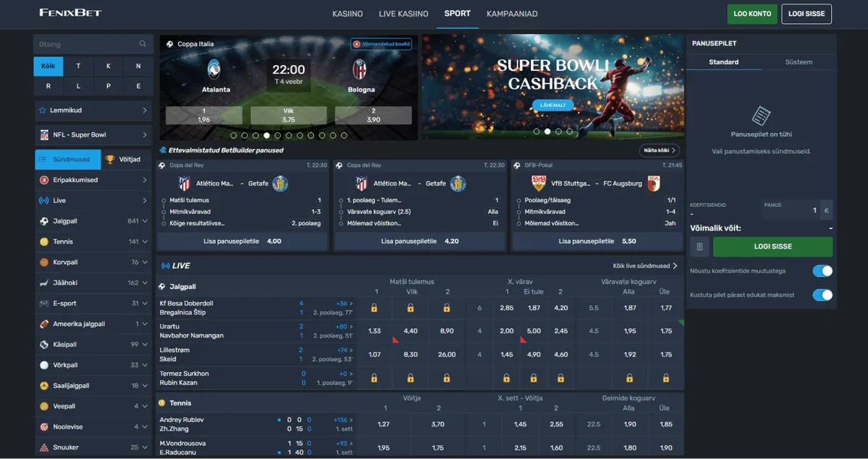Screen dimensions: 868x459
Task: Open Kõik live sündmused link
Action: click(x=645, y=266)
